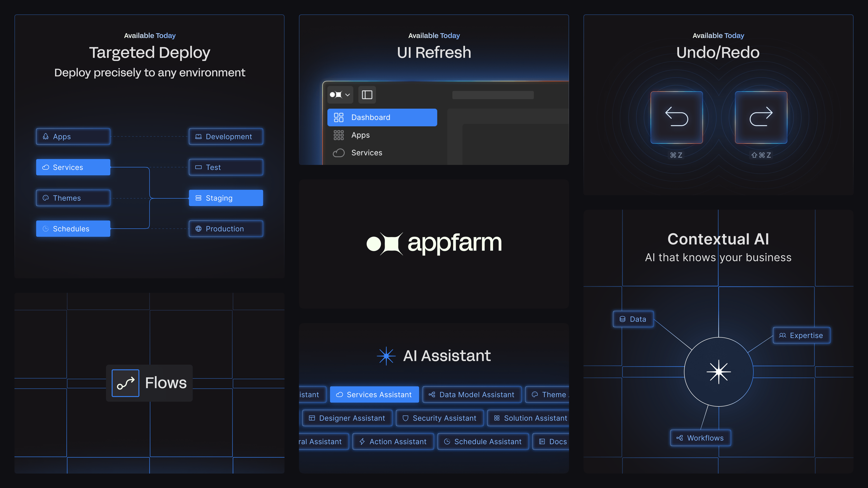The width and height of the screenshot is (868, 488).
Task: Select Services in the UI Refresh sidebar
Action: 382,153
